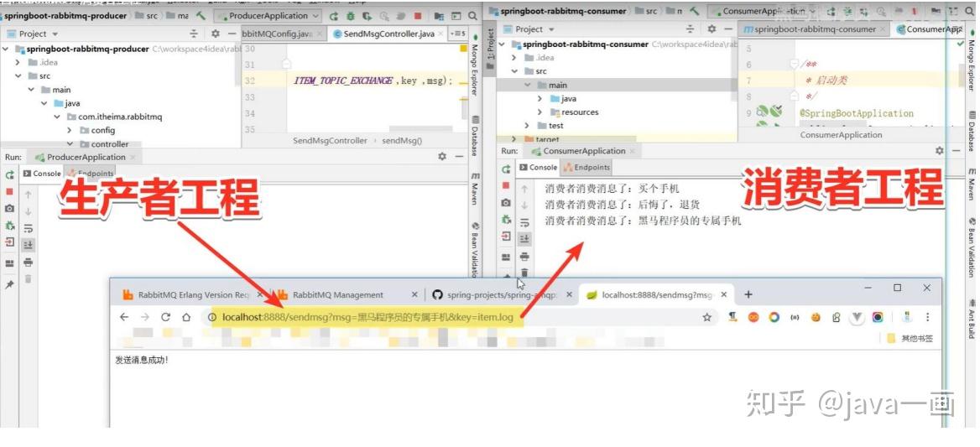The height and width of the screenshot is (447, 980).
Task: Click collapse-all icon in producer Project panel
Action: point(194,34)
